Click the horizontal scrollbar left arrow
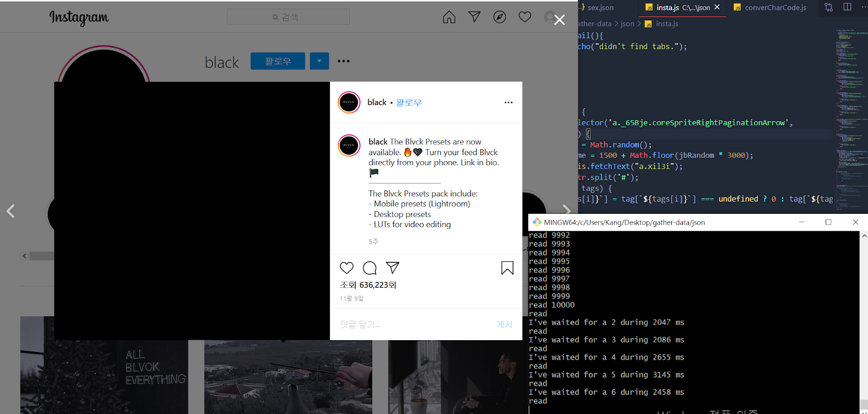The height and width of the screenshot is (414, 868). click(24, 256)
